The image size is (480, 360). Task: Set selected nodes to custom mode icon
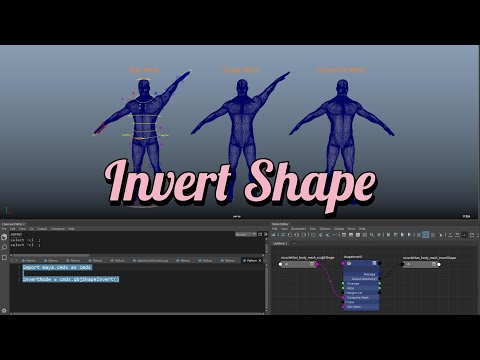click(365, 235)
